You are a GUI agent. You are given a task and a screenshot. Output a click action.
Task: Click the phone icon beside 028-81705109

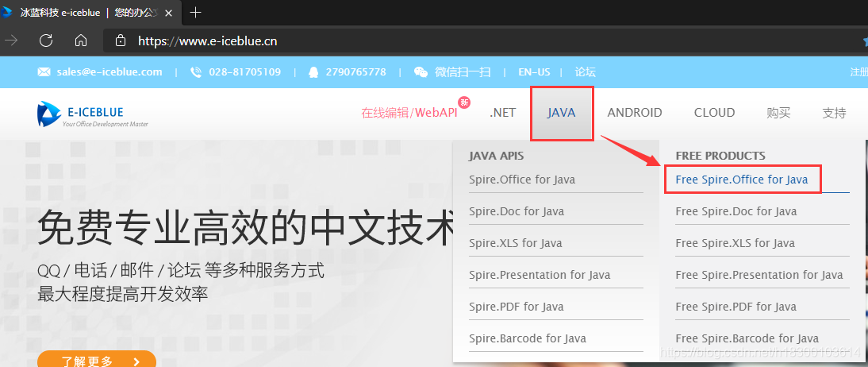click(195, 72)
